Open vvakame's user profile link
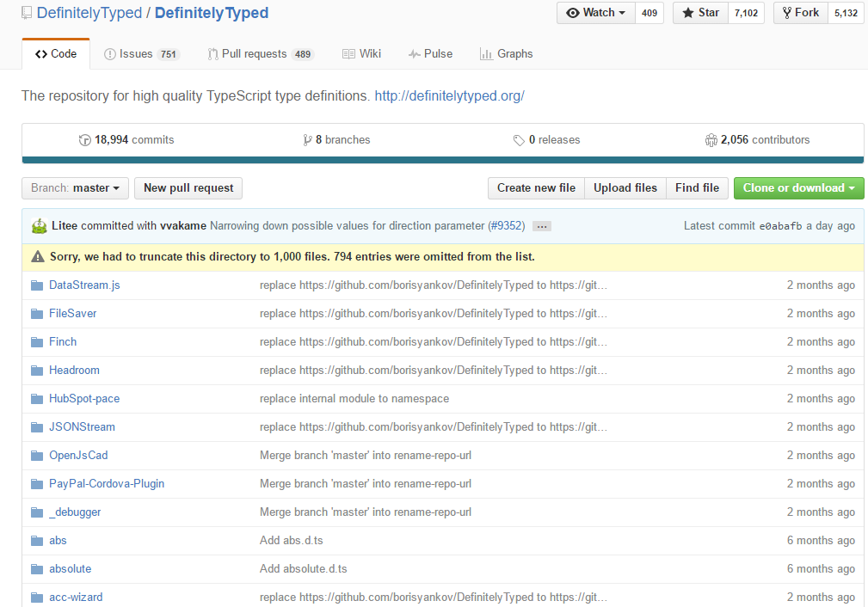The width and height of the screenshot is (868, 607). (x=183, y=226)
